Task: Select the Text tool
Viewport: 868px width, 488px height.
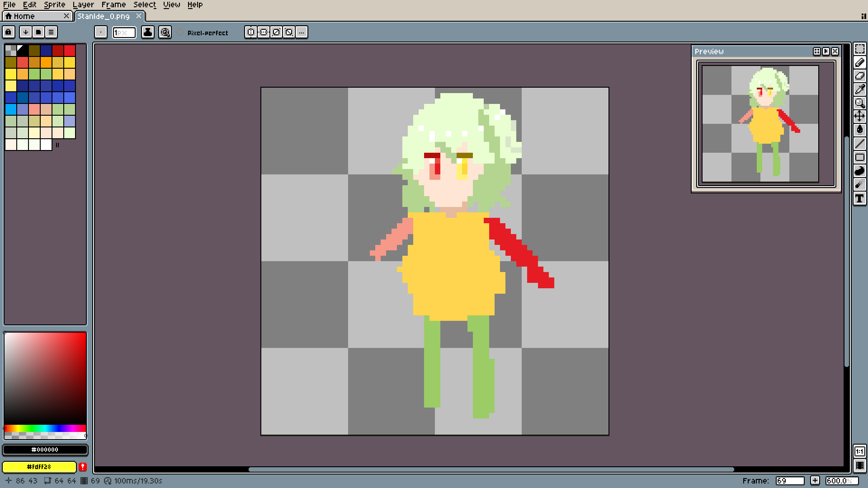Action: tap(859, 198)
